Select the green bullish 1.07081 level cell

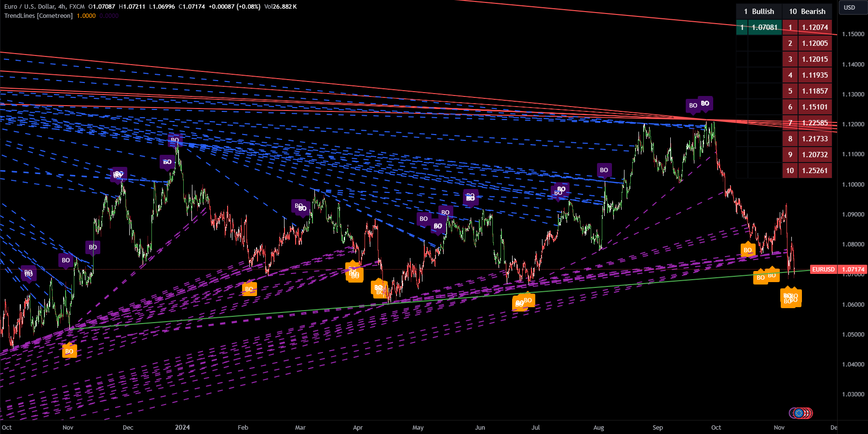click(x=764, y=27)
